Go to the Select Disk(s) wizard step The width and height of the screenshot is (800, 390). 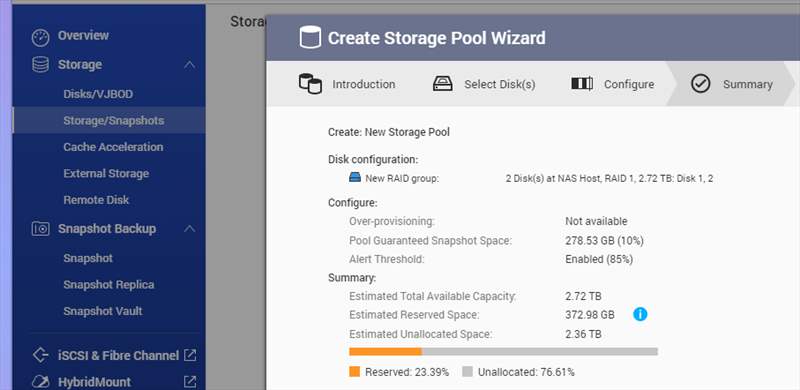click(x=484, y=84)
